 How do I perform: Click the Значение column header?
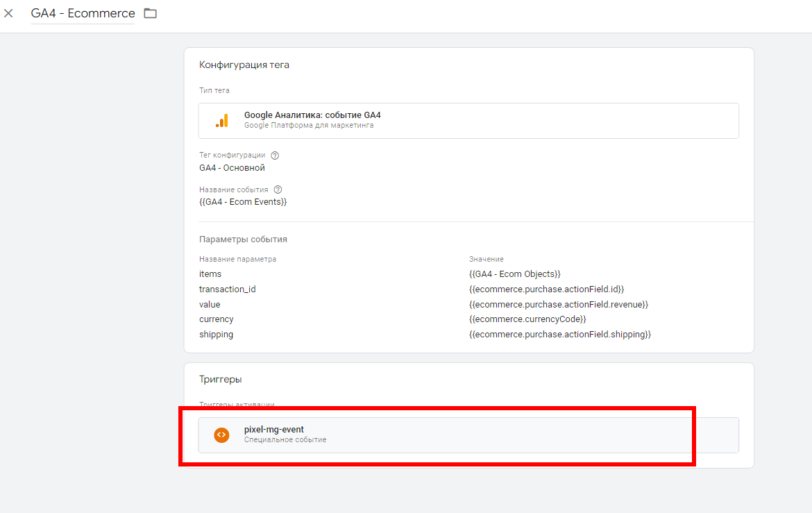[487, 259]
